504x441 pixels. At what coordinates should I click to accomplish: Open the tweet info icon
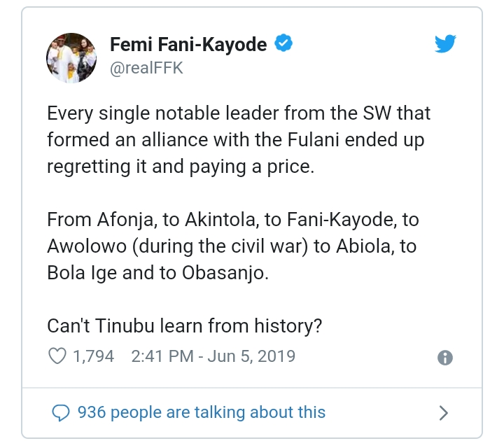(444, 357)
